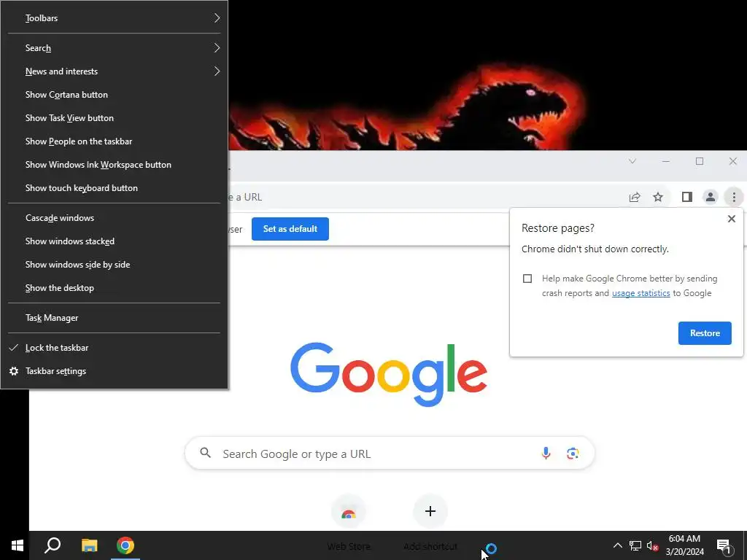Open the Windows Start menu
Screen dimensions: 747x560
coord(18,545)
